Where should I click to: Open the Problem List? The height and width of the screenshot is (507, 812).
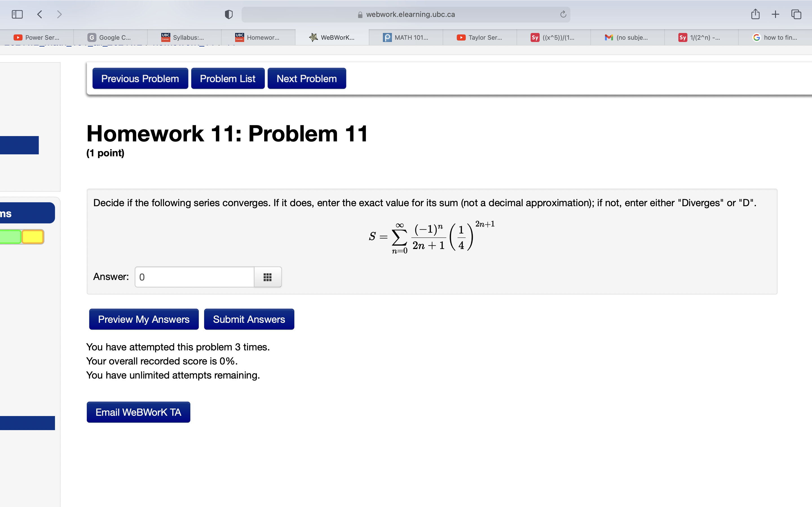tap(228, 79)
